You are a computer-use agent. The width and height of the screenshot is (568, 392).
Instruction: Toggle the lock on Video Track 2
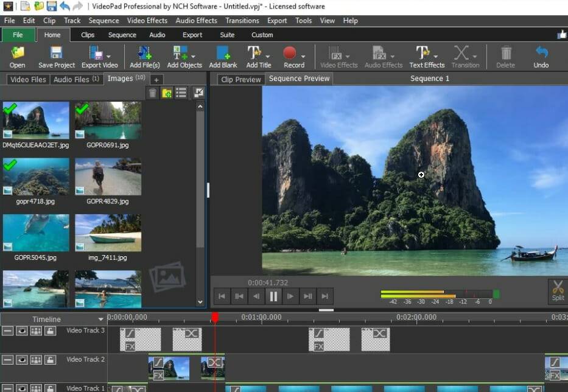(51, 360)
